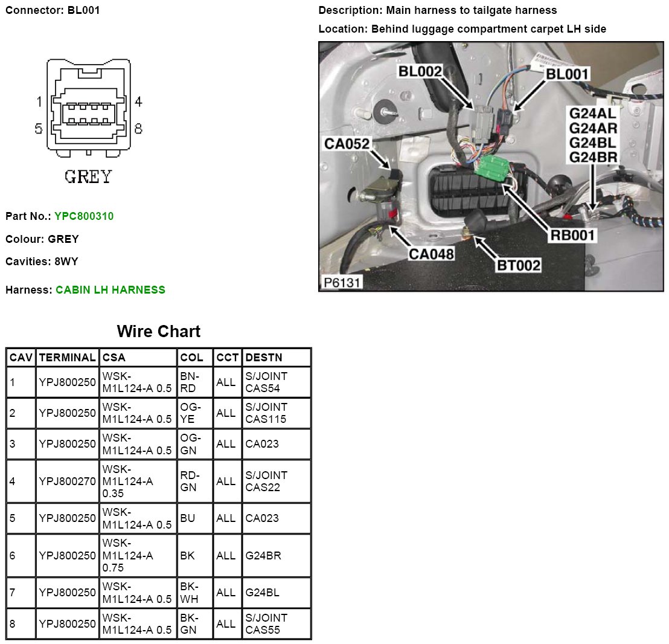Image resolution: width=669 pixels, height=644 pixels.
Task: Click the DESTN column header
Action: coord(277,358)
